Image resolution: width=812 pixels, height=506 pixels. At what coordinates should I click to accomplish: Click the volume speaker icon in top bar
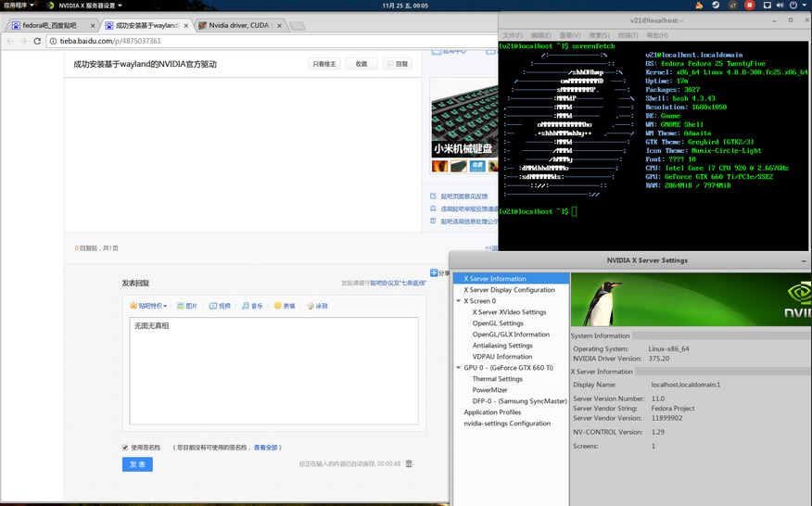tap(780, 6)
